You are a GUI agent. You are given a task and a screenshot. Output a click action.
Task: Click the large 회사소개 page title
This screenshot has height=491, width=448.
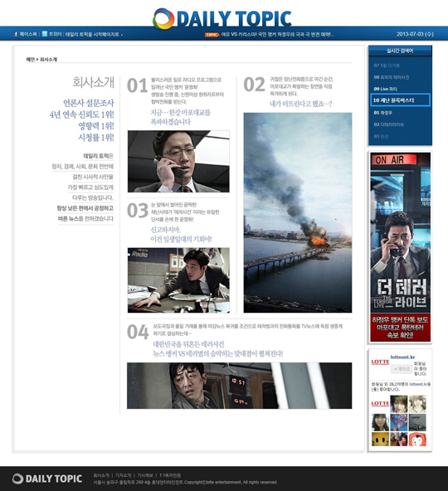click(x=94, y=82)
